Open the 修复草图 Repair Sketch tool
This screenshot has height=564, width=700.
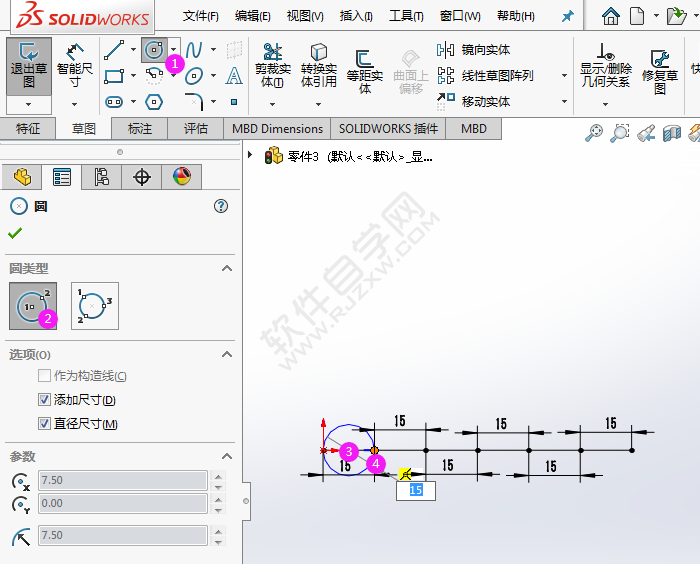click(x=659, y=70)
